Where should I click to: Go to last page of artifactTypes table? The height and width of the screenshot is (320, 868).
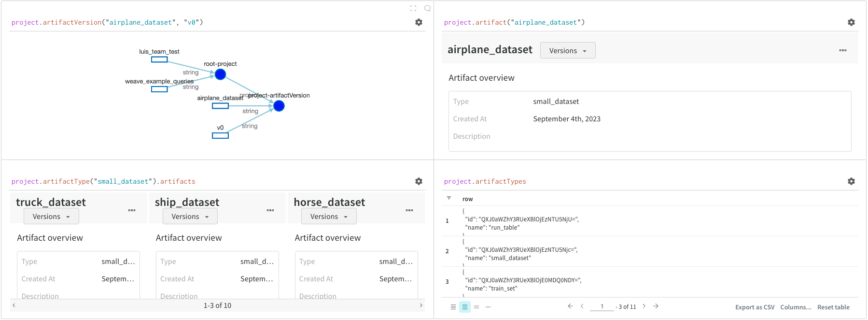coord(656,306)
